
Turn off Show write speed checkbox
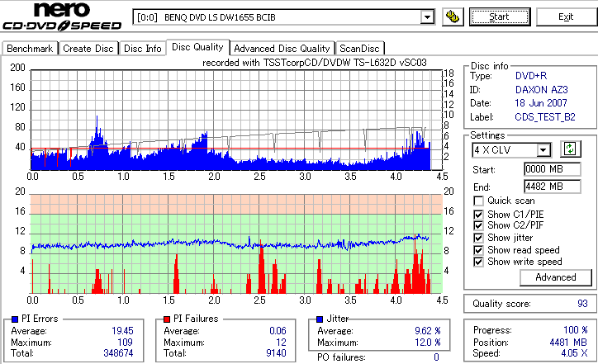pos(478,262)
